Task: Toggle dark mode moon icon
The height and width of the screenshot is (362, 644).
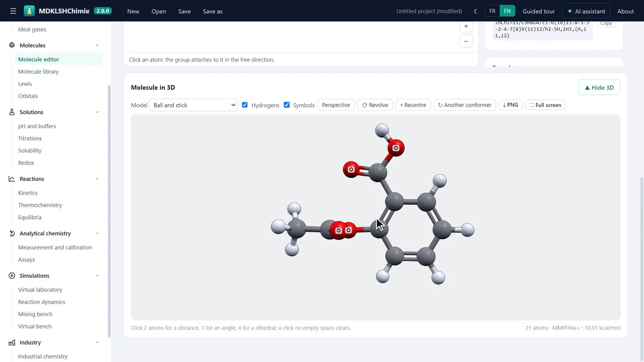Action: 476,11
